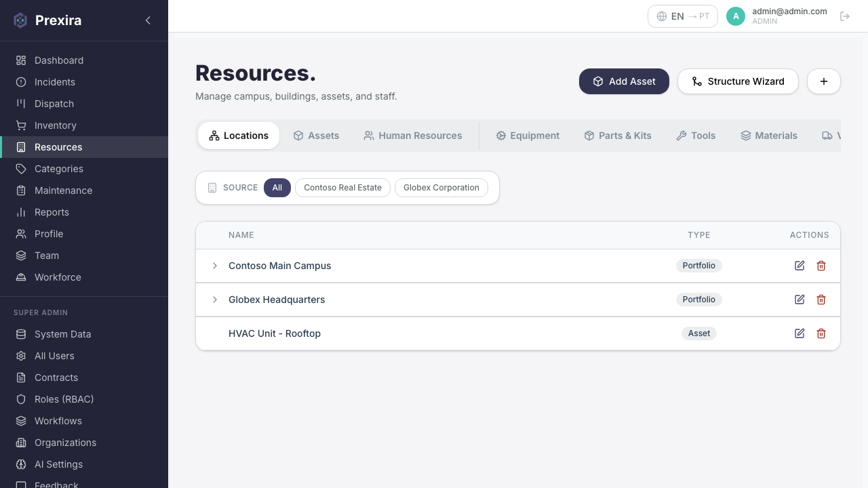Click the Profile people icon
The image size is (868, 488).
[21, 234]
